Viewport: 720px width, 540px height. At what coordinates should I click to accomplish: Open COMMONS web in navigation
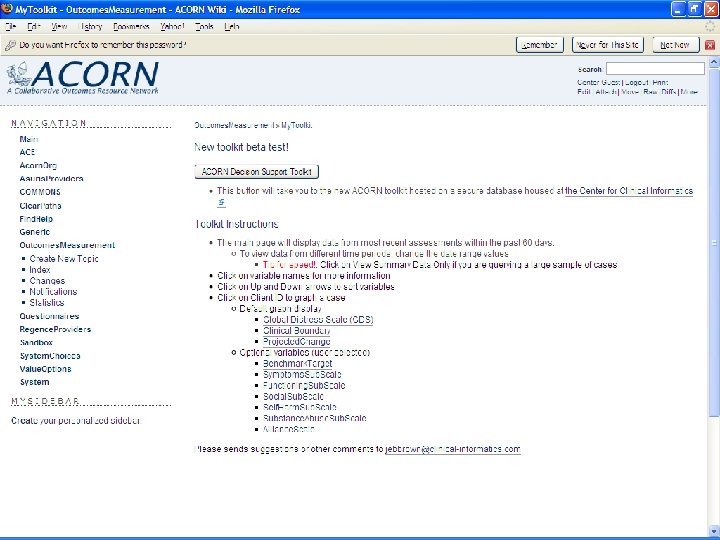pos(40,192)
